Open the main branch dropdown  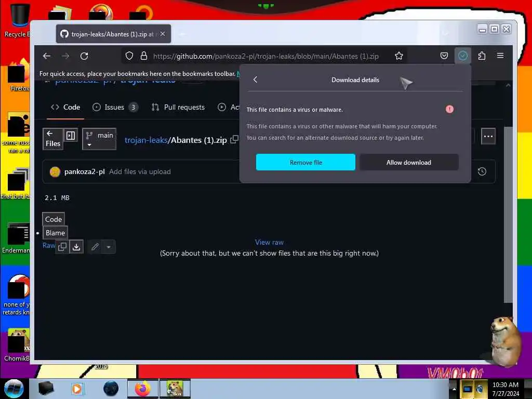pyautogui.click(x=99, y=139)
